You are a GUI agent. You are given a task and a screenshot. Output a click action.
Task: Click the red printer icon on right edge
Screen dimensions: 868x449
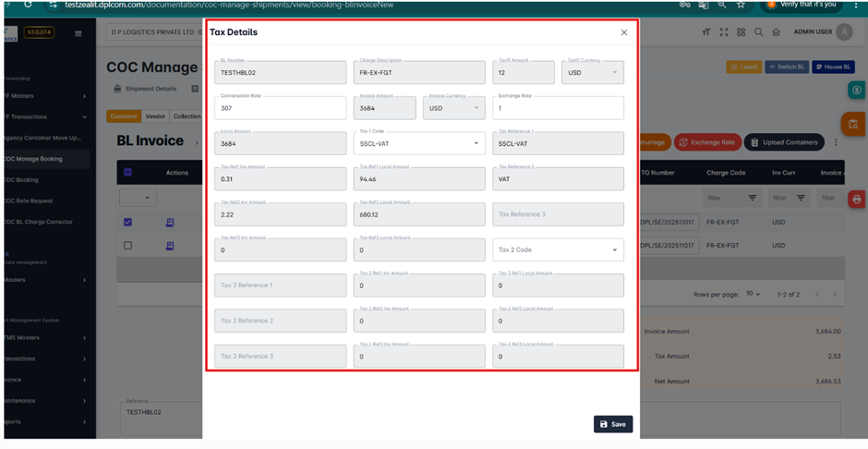(856, 199)
